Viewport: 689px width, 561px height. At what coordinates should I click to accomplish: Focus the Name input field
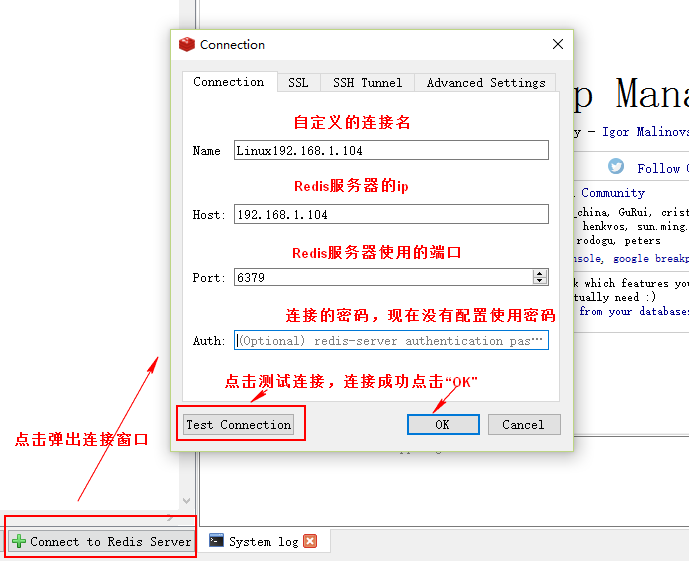pos(391,150)
